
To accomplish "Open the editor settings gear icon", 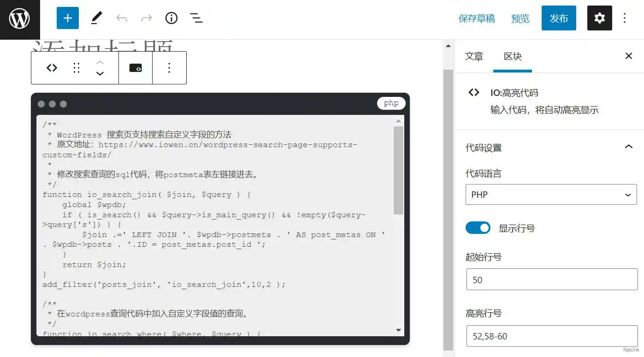I will tap(599, 18).
